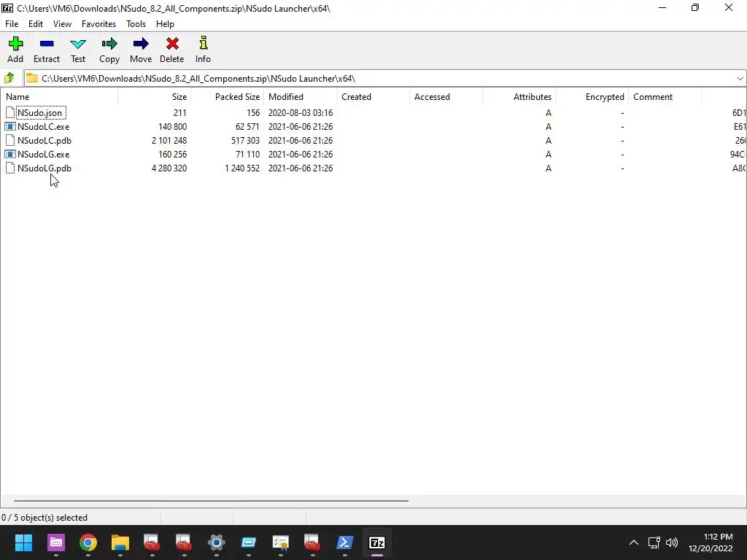This screenshot has height=560, width=747.
Task: Sort by the Name column header
Action: click(59, 97)
